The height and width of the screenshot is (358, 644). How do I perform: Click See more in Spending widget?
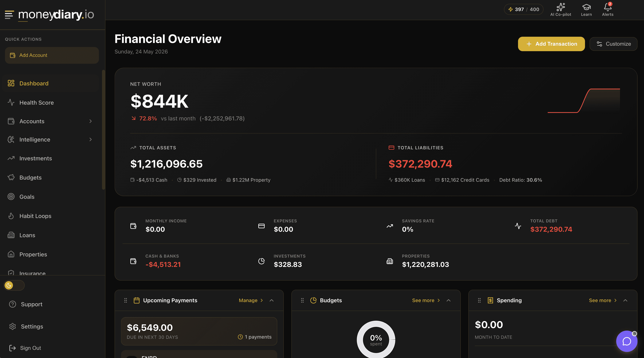point(603,300)
